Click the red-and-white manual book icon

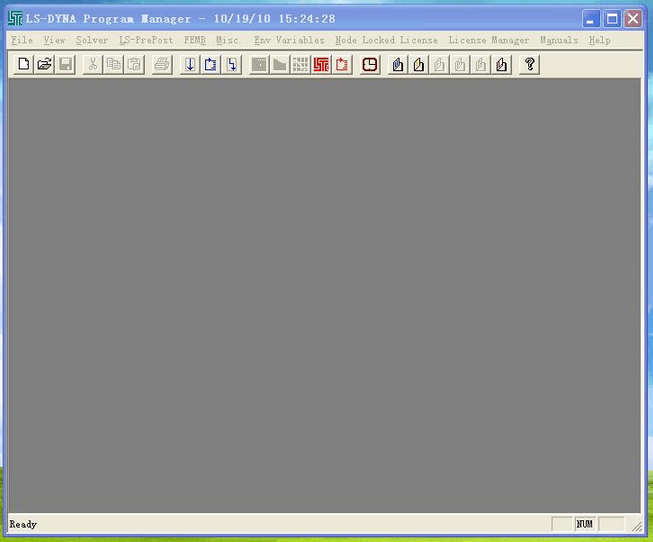tap(501, 64)
